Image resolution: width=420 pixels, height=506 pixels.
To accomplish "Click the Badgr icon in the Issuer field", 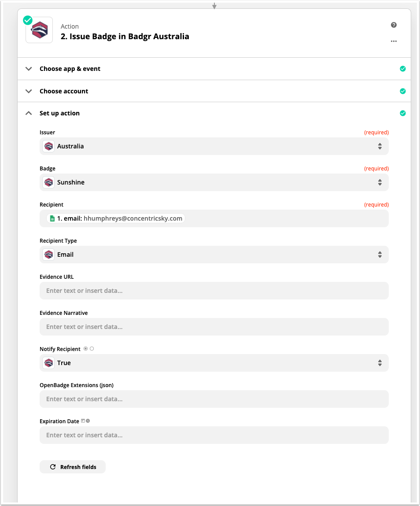I will (x=48, y=146).
